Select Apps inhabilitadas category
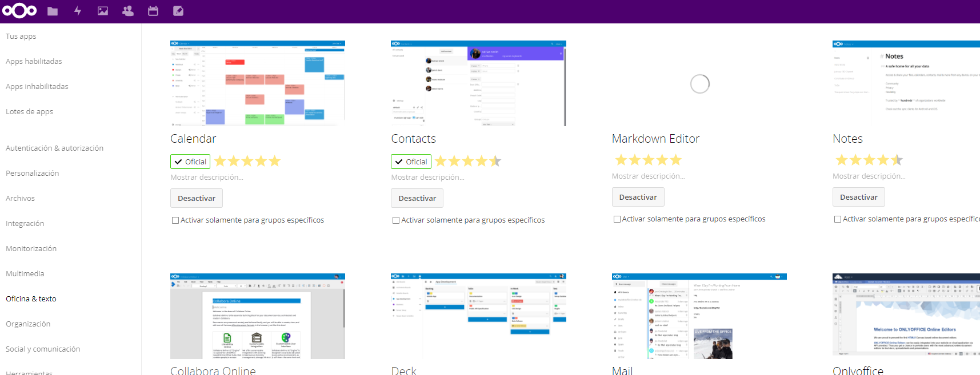 (37, 86)
